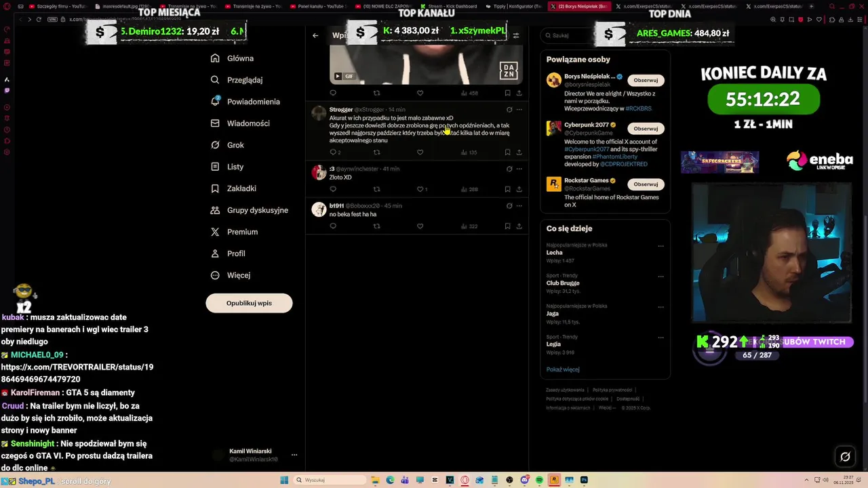Viewport: 868px width, 488px height.
Task: Open more options for Legia trend
Action: (660, 338)
